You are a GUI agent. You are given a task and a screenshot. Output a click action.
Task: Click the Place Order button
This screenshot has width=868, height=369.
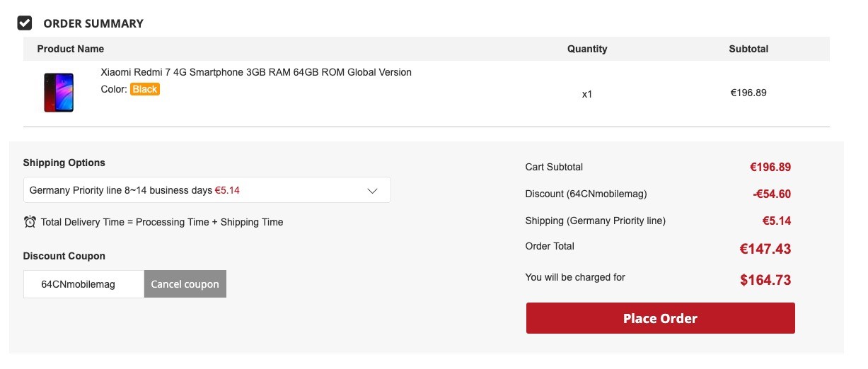[x=660, y=318]
